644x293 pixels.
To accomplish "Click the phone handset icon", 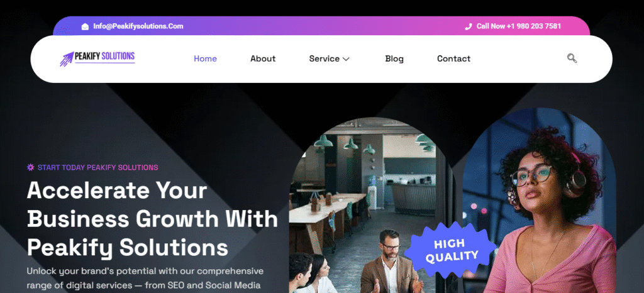I will (468, 26).
